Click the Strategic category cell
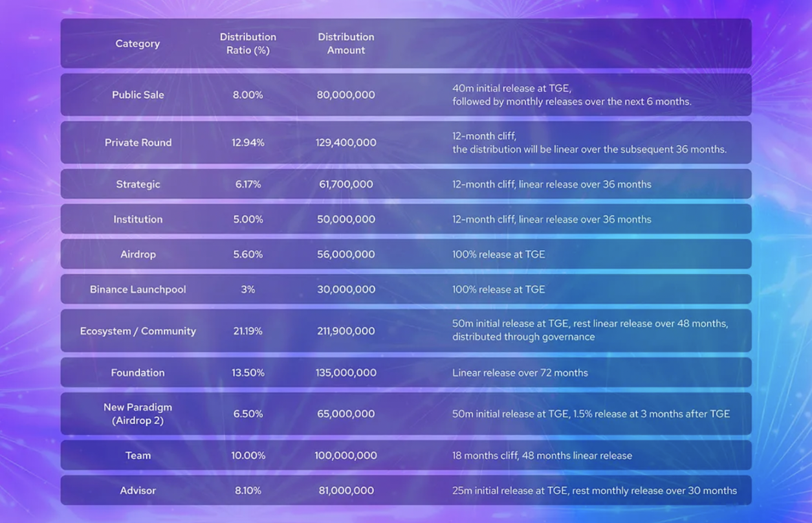 pos(138,184)
